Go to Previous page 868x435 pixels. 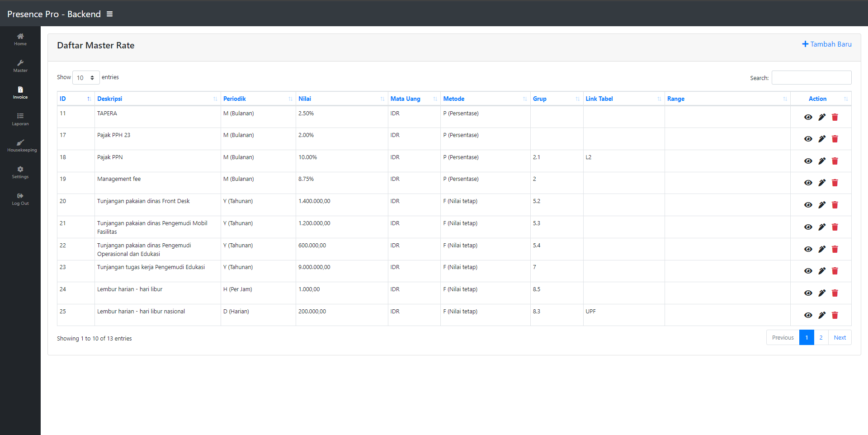[783, 337]
